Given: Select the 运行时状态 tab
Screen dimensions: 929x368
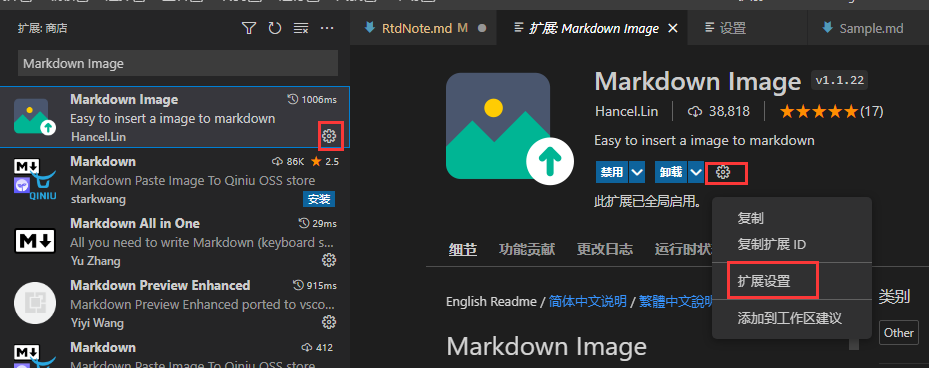Looking at the screenshot, I should [683, 249].
